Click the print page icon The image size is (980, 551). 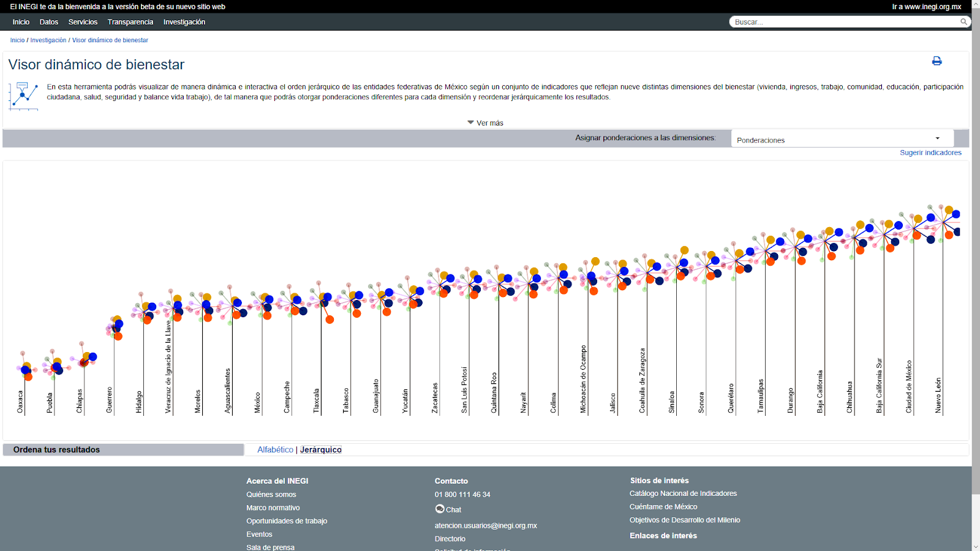(x=937, y=61)
